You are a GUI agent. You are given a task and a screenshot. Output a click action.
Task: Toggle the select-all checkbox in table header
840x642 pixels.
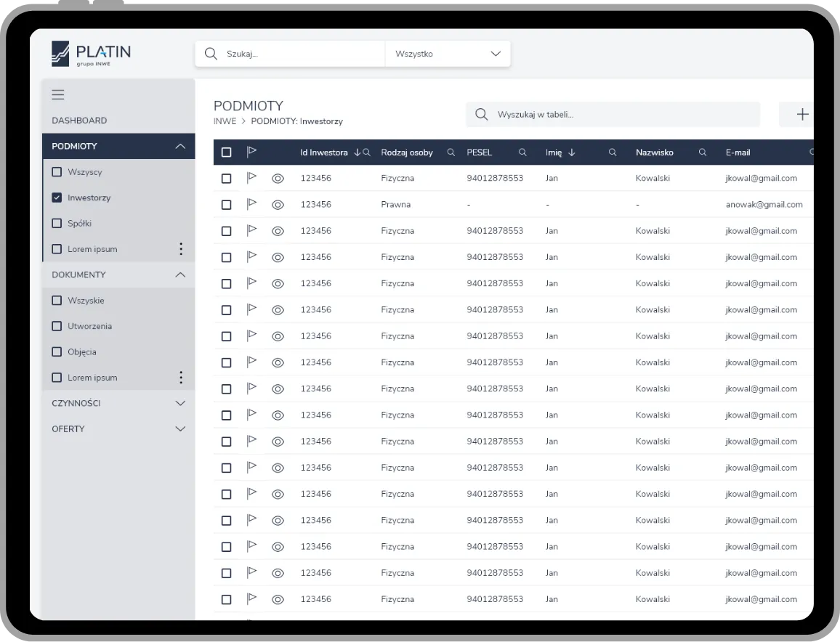coord(226,153)
